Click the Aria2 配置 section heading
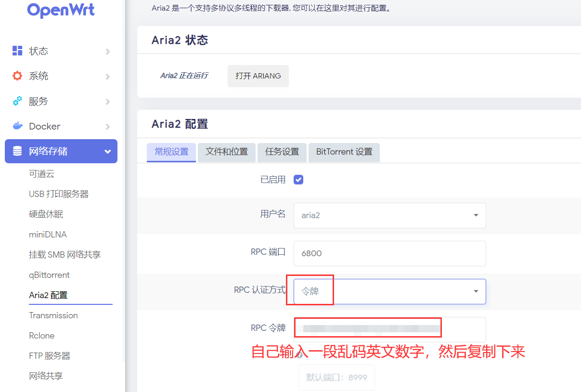581x392 pixels. tap(180, 124)
